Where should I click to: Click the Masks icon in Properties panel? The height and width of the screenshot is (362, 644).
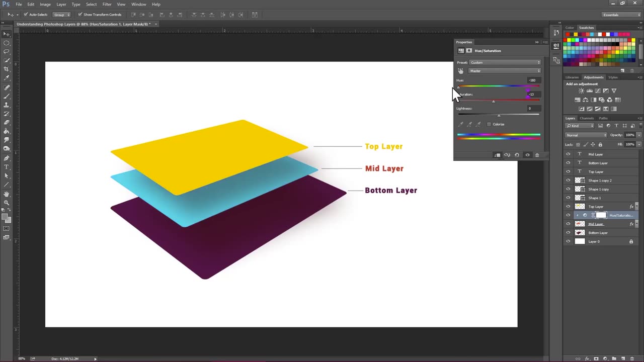(x=469, y=51)
